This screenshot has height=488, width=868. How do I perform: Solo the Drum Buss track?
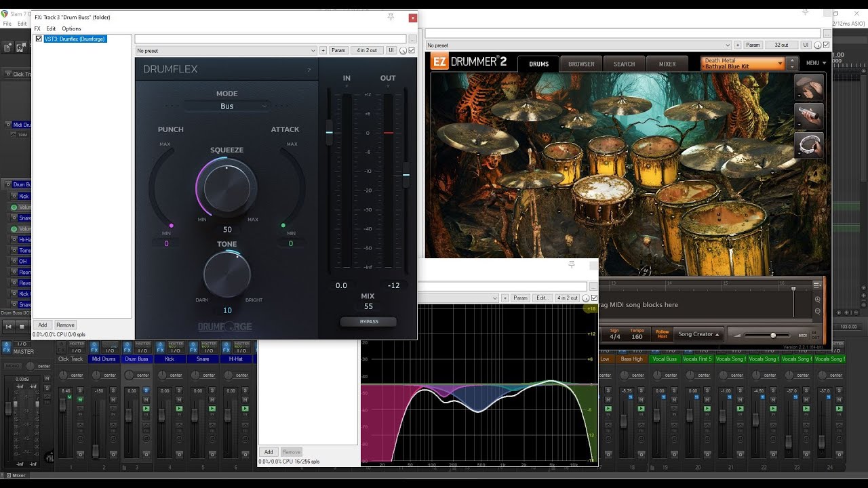[146, 391]
